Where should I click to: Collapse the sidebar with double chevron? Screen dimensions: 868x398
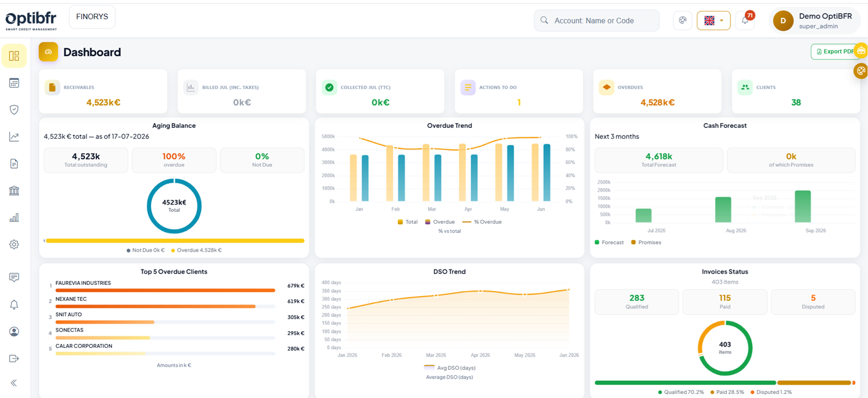pos(14,383)
